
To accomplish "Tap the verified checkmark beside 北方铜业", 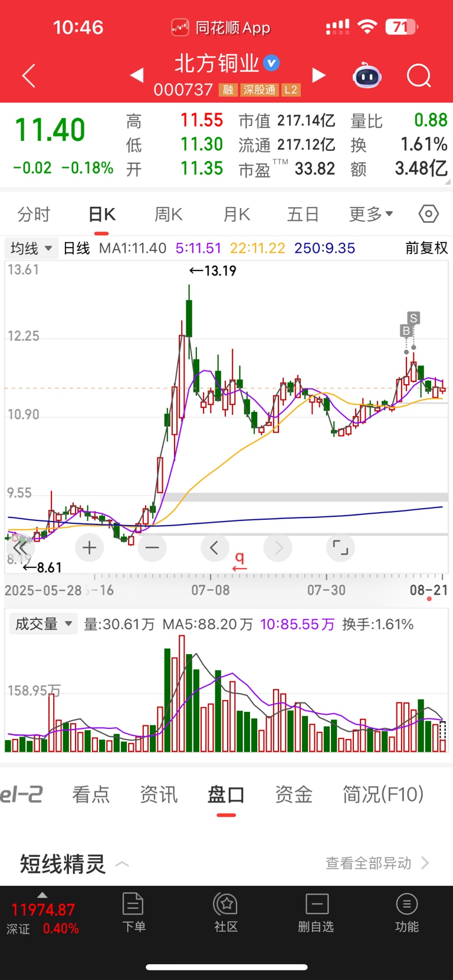I will pos(271,62).
